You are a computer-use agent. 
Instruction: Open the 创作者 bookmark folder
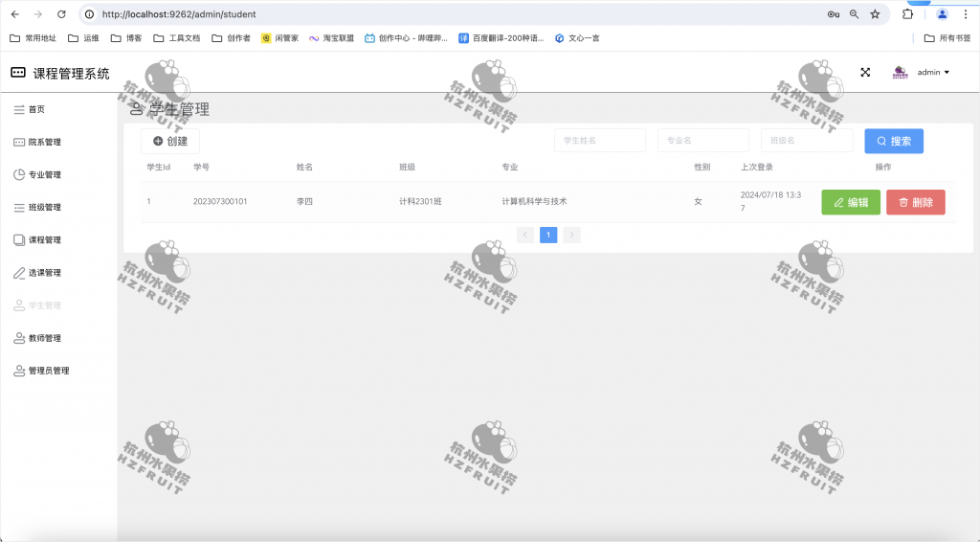pyautogui.click(x=232, y=38)
